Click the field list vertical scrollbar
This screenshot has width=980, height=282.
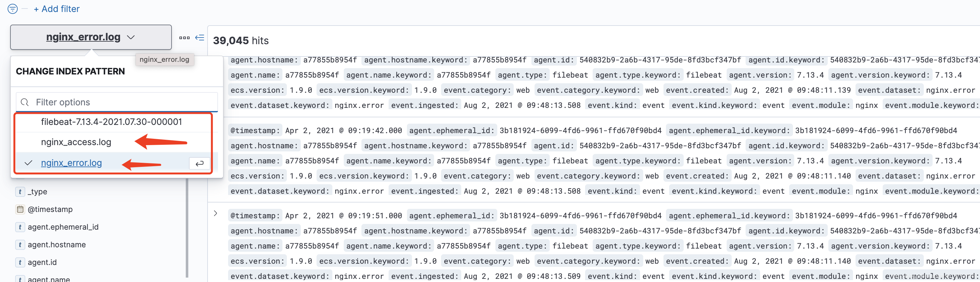[187, 228]
